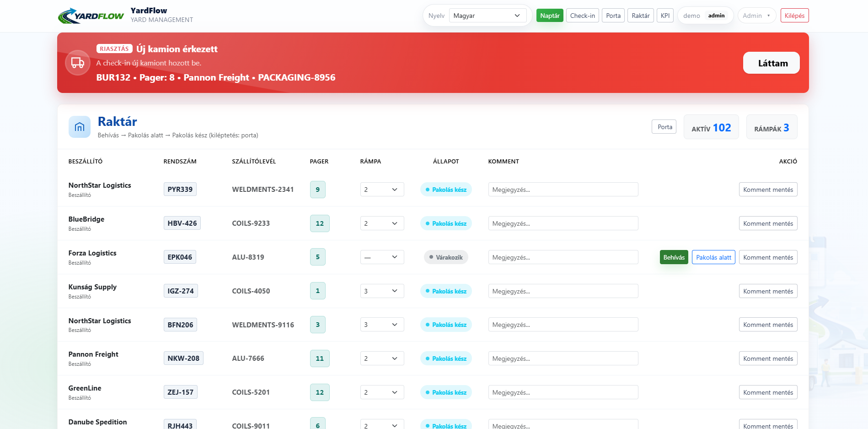
Task: Click Pakolás alatt button for EPK046
Action: pos(713,257)
